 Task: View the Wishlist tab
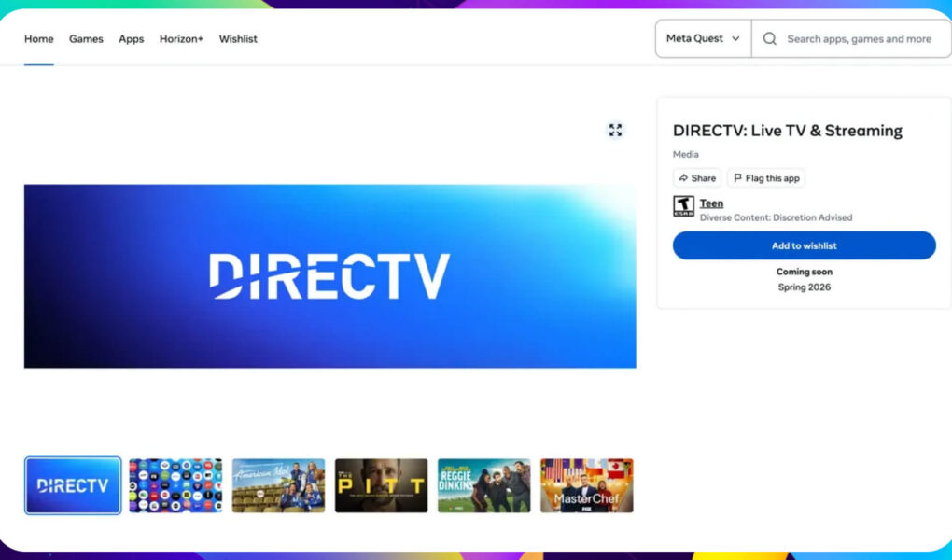(238, 39)
